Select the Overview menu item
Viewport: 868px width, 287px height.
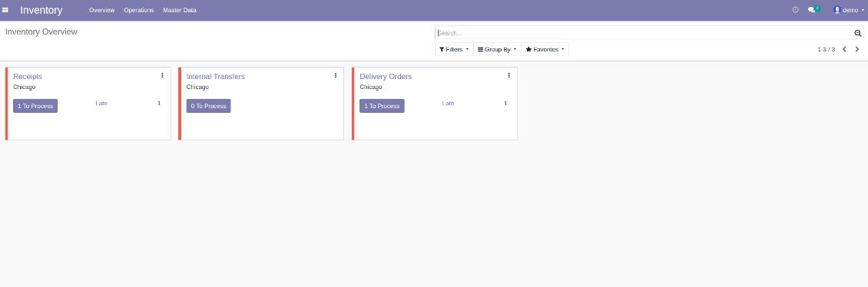102,10
